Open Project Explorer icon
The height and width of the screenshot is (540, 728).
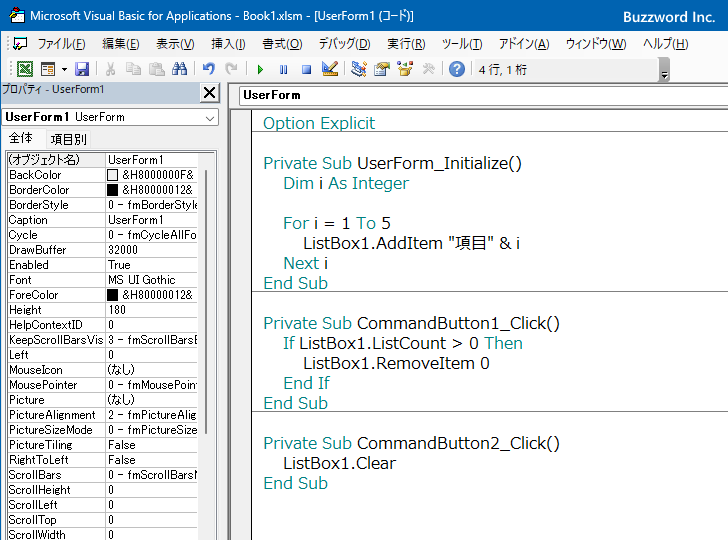click(358, 70)
